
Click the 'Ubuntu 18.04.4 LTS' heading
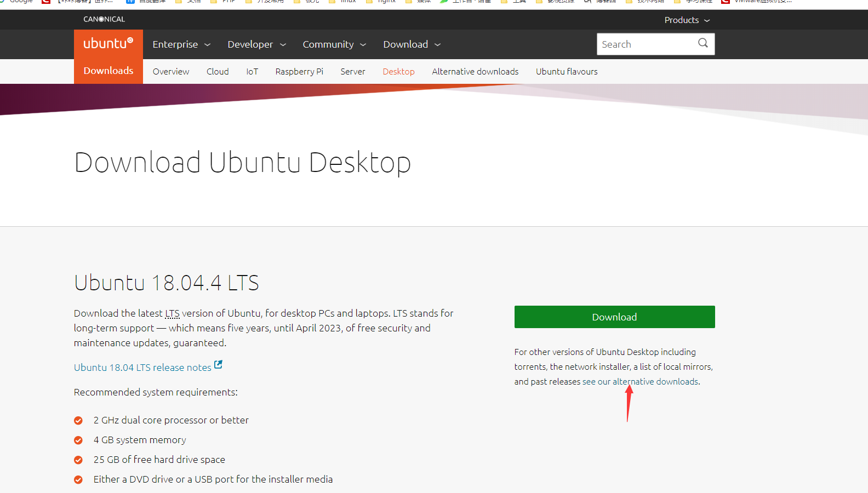(167, 283)
